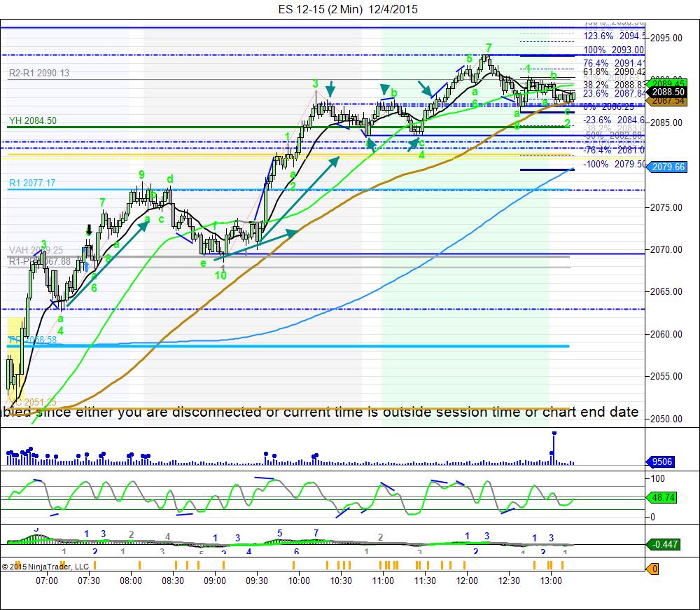Select the YH 2084.50 level label

[x=33, y=120]
